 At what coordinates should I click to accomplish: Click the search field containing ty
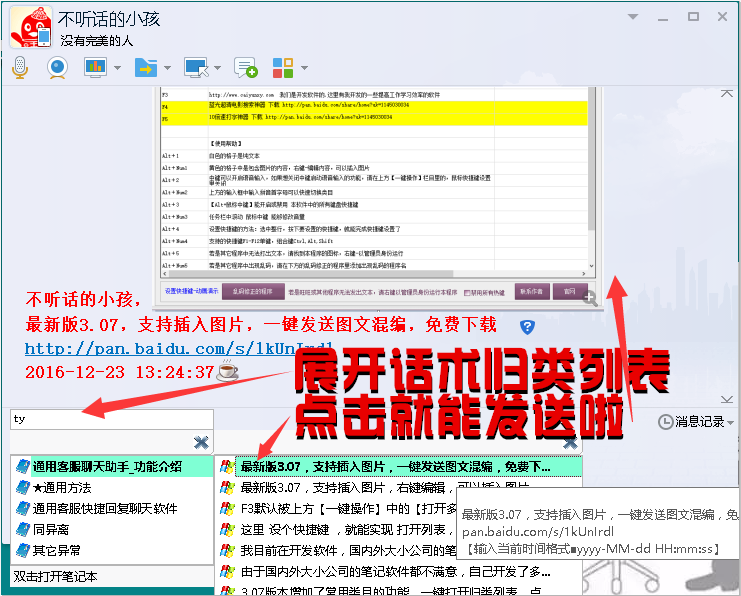[x=112, y=419]
